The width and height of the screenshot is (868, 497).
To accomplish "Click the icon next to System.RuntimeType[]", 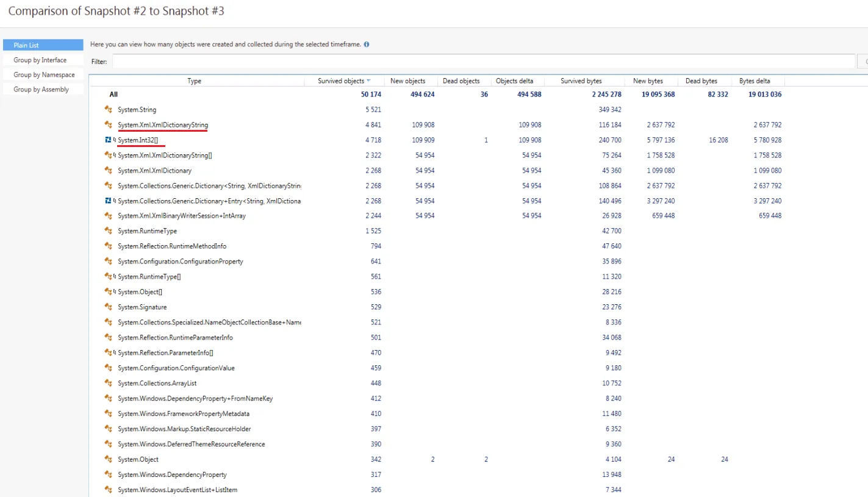I will click(109, 277).
